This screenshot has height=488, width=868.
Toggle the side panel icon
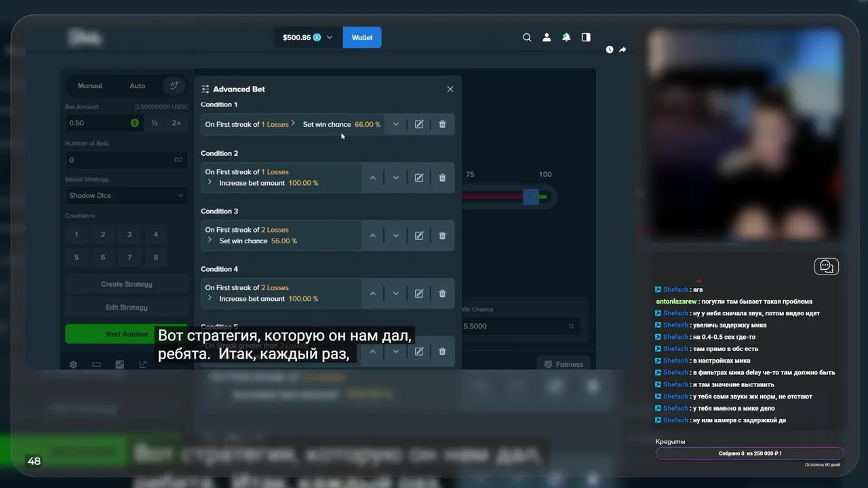tap(586, 37)
